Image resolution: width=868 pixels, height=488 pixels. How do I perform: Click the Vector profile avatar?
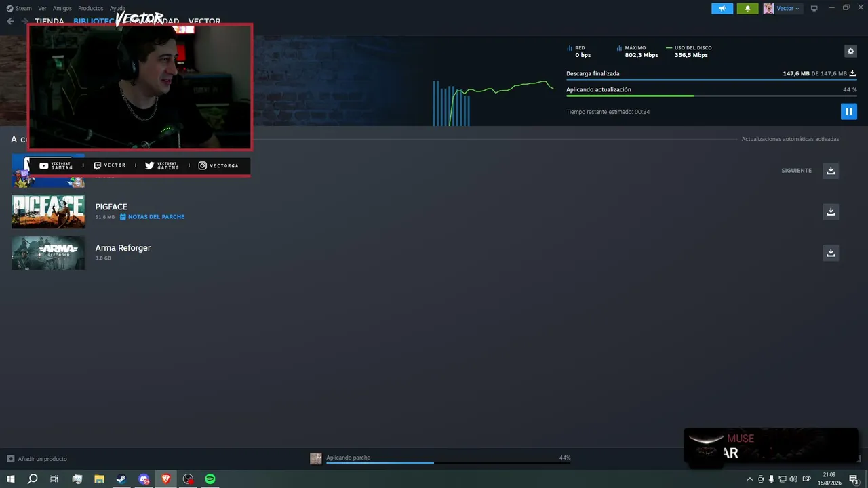point(768,8)
